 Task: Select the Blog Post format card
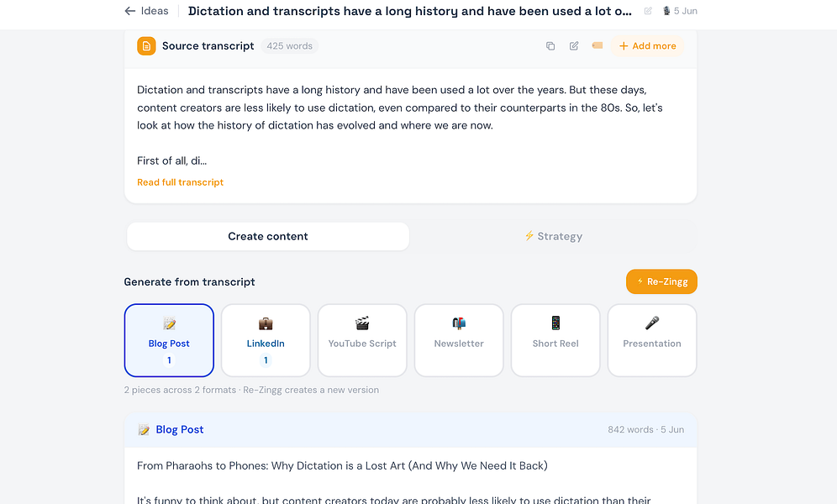coord(169,340)
